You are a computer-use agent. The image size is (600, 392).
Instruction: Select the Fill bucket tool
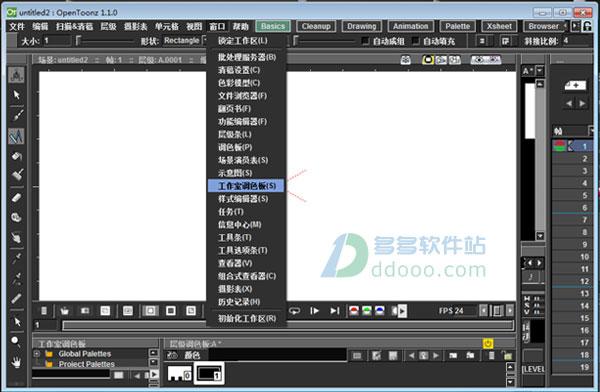coord(16,156)
